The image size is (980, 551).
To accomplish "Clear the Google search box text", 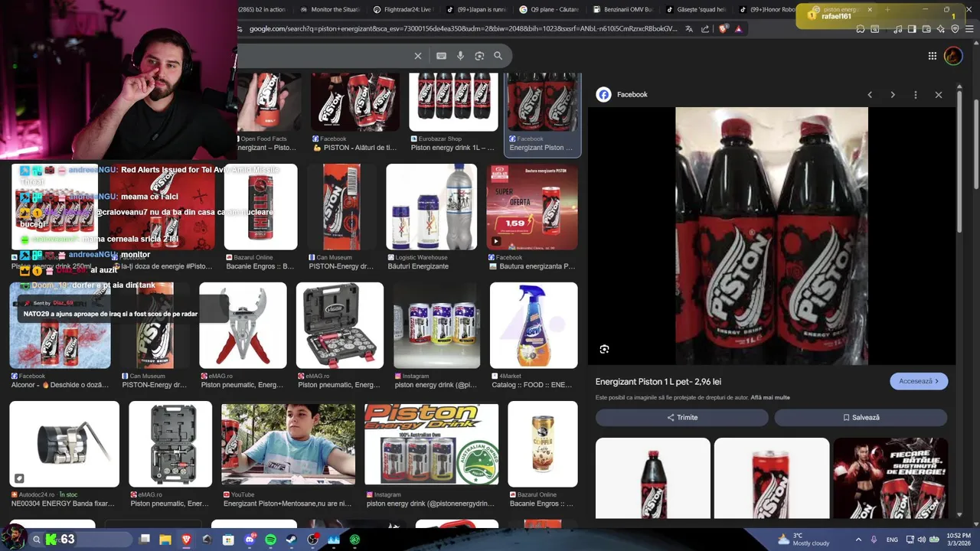I will [x=418, y=56].
